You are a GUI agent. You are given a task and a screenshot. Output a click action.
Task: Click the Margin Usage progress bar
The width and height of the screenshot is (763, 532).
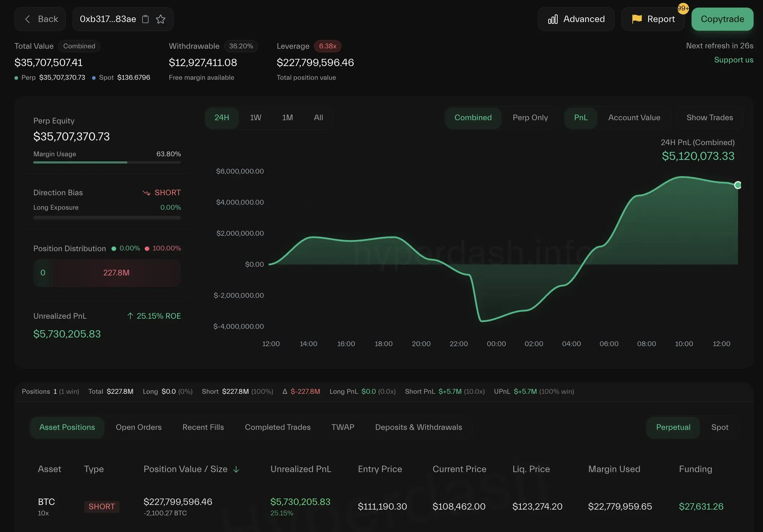click(107, 162)
